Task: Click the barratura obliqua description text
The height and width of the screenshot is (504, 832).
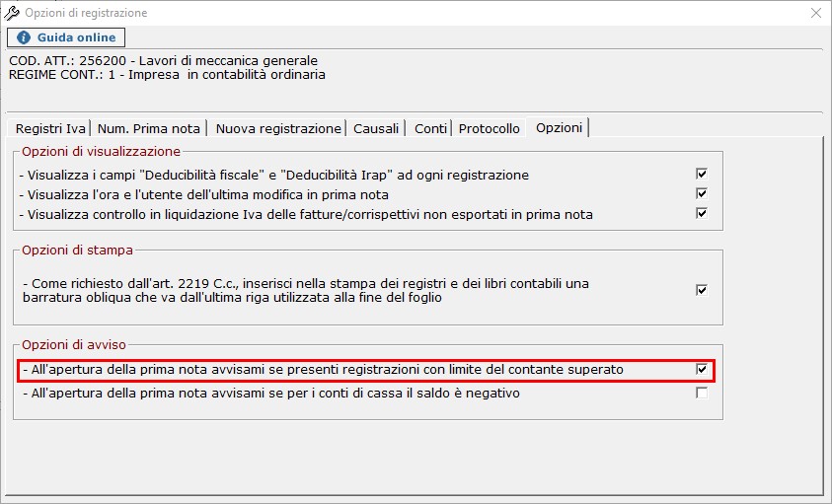Action: (306, 290)
